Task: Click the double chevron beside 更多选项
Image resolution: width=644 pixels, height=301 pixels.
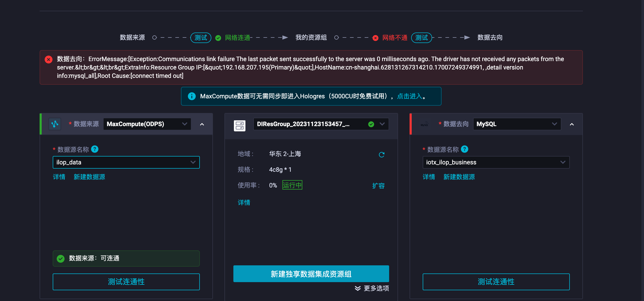Action: tap(358, 288)
